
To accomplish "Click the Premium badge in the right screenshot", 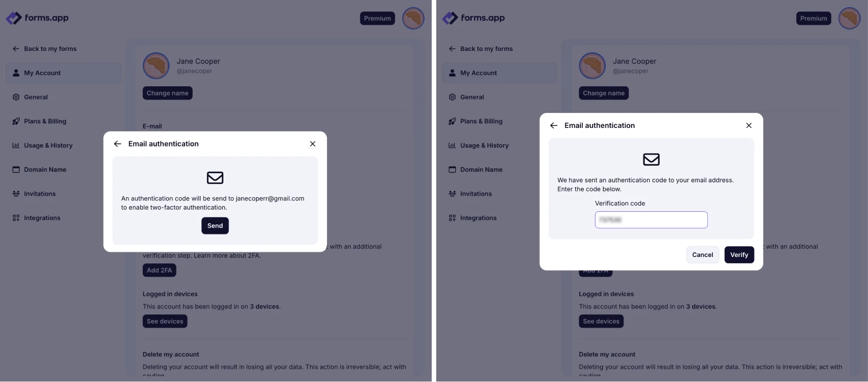I will (814, 19).
